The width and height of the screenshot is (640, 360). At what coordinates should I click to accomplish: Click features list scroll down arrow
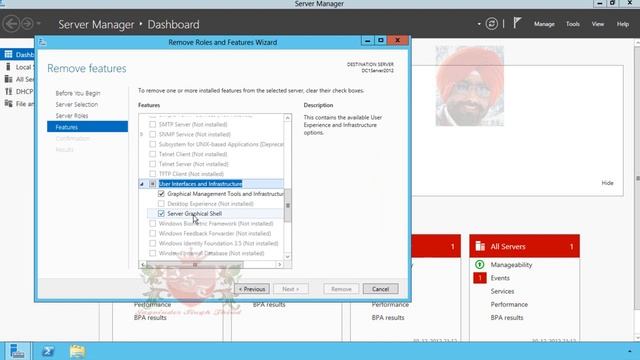[x=287, y=256]
